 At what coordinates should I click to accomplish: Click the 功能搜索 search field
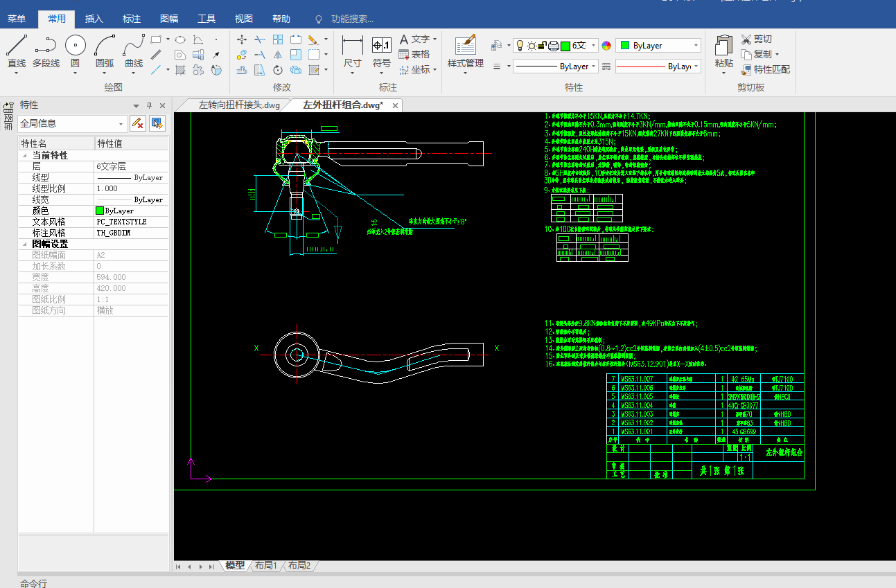(x=352, y=19)
